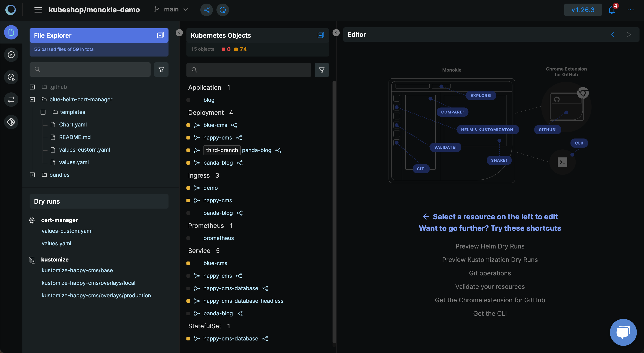Open the chat support bubble
Screen dimensions: 644x353
[623, 332]
